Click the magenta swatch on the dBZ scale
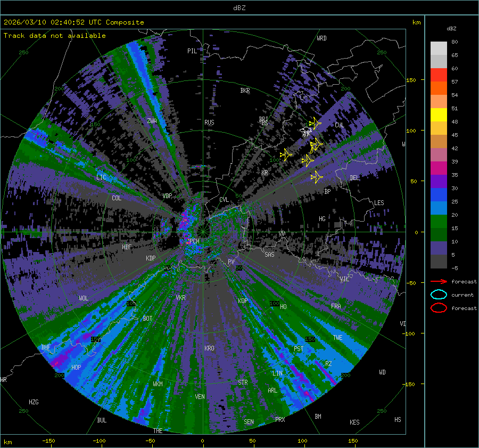479x448 pixels. coord(439,168)
